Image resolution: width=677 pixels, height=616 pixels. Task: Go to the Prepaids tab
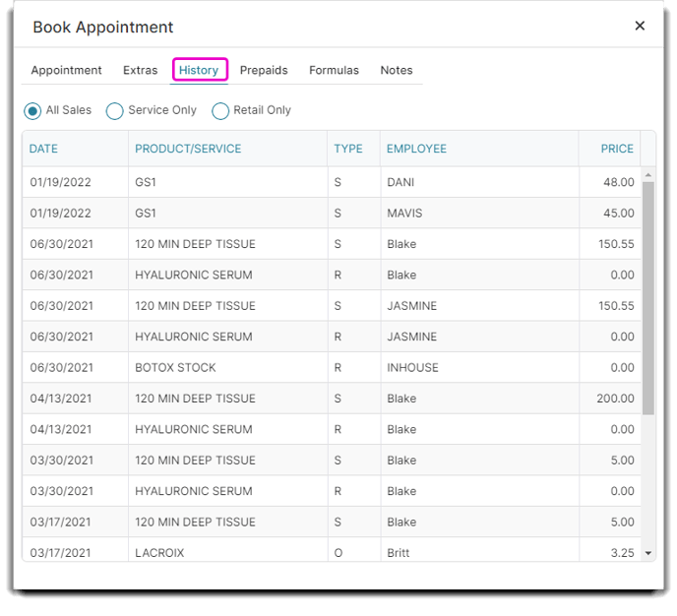coord(264,70)
